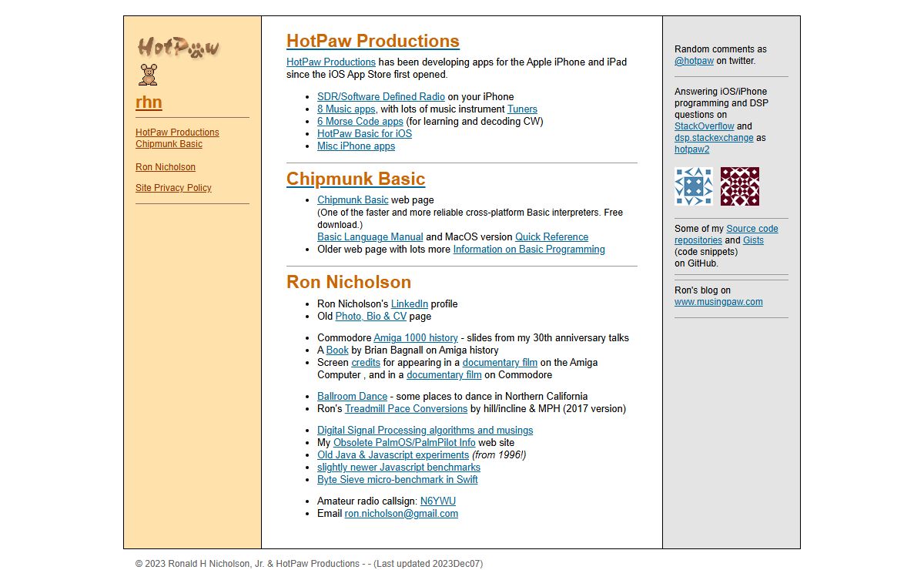Open Amiga 1000 history slides link
The height and width of the screenshot is (570, 924).
(x=416, y=338)
